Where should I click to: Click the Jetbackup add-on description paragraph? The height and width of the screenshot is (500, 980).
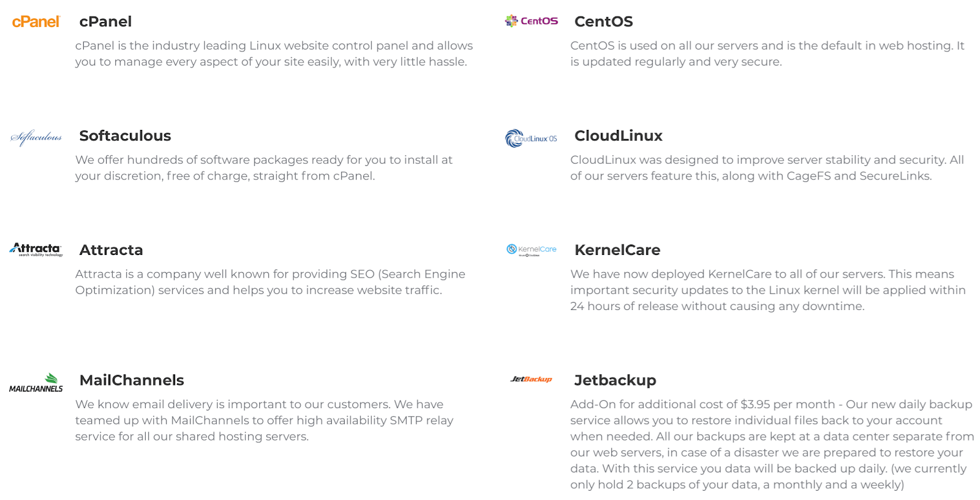(x=772, y=444)
